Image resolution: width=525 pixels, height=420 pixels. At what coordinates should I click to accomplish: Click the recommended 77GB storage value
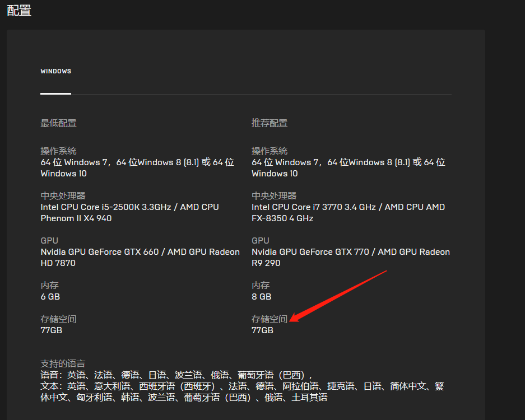(262, 330)
